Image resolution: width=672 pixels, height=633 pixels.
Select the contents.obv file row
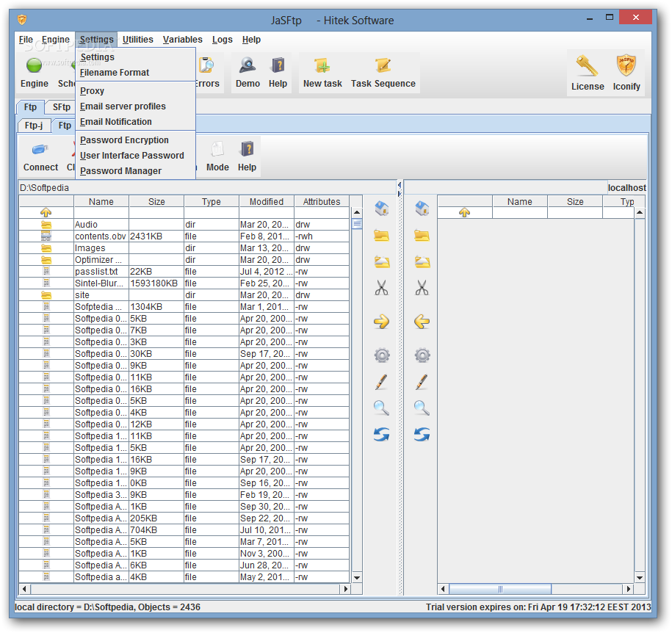click(x=184, y=236)
